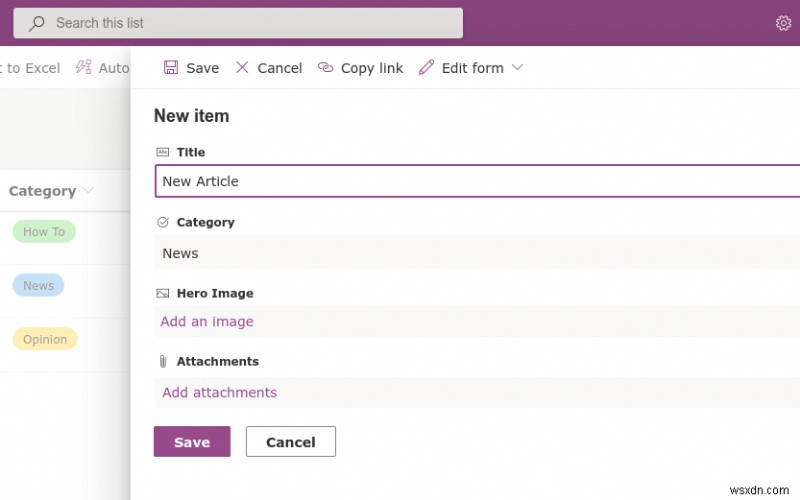Click the Cancel X icon in toolbar

242,67
